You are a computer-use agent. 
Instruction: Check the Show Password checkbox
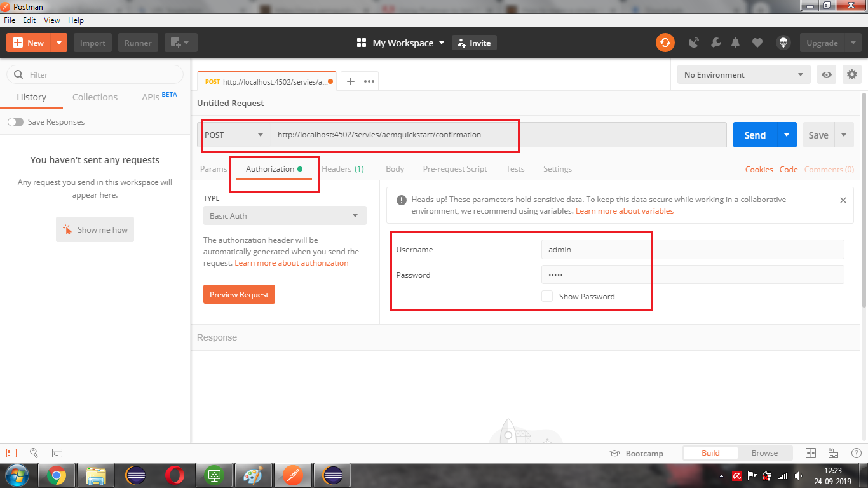[x=547, y=296]
